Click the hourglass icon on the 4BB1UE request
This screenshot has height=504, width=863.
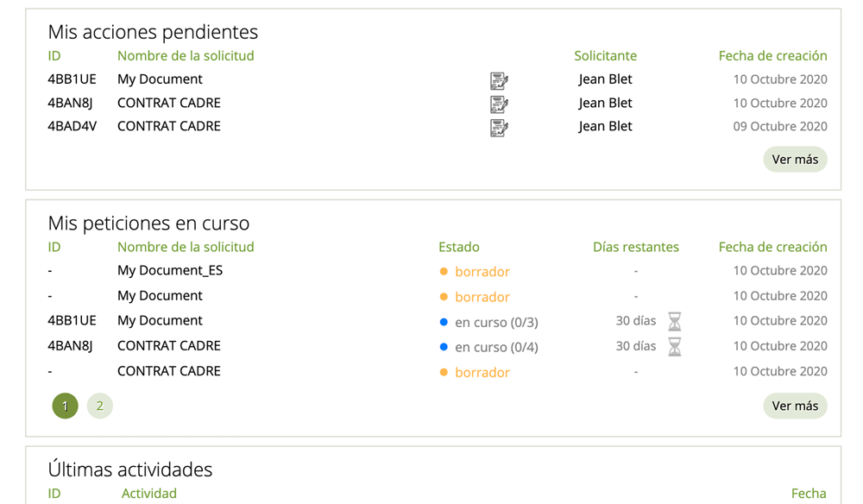674,321
